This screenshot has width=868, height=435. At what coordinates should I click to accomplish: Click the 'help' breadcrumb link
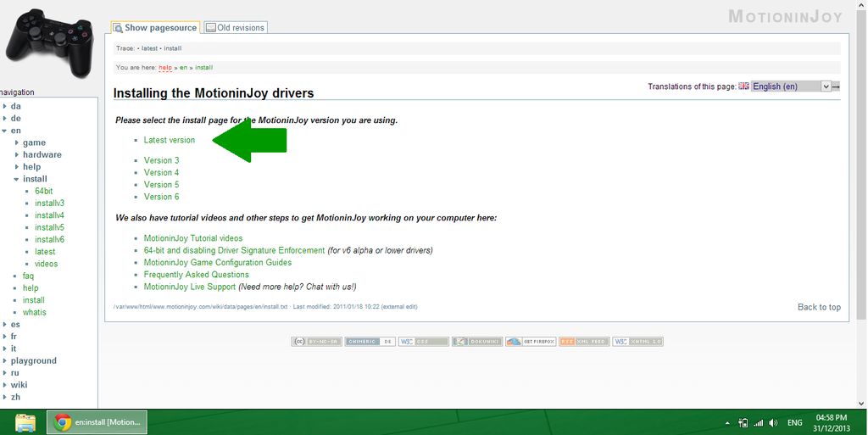point(165,68)
